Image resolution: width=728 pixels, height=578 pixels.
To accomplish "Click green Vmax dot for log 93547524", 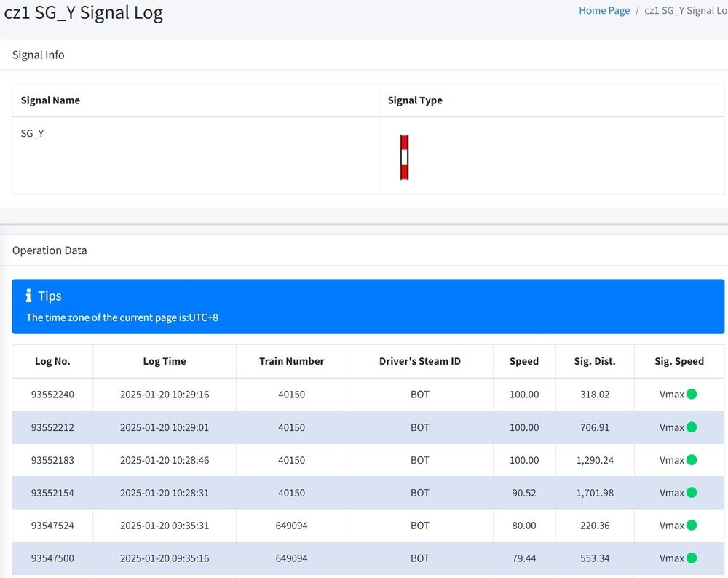I will pos(692,526).
